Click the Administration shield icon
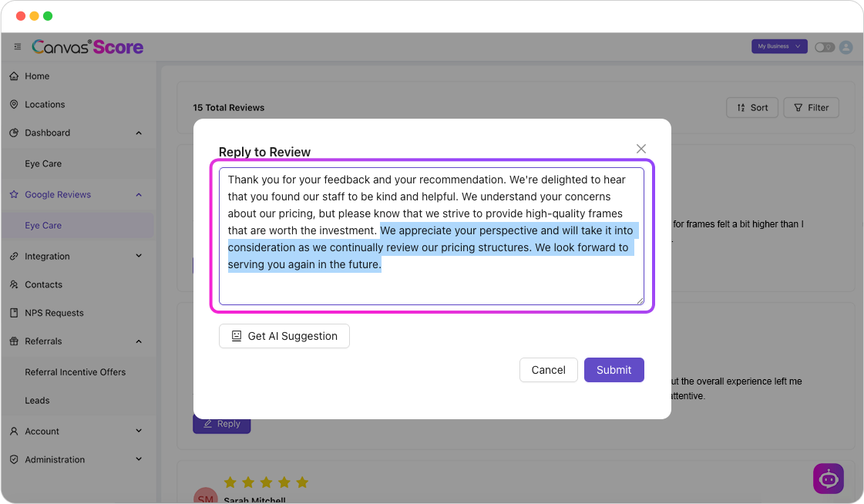 point(14,459)
